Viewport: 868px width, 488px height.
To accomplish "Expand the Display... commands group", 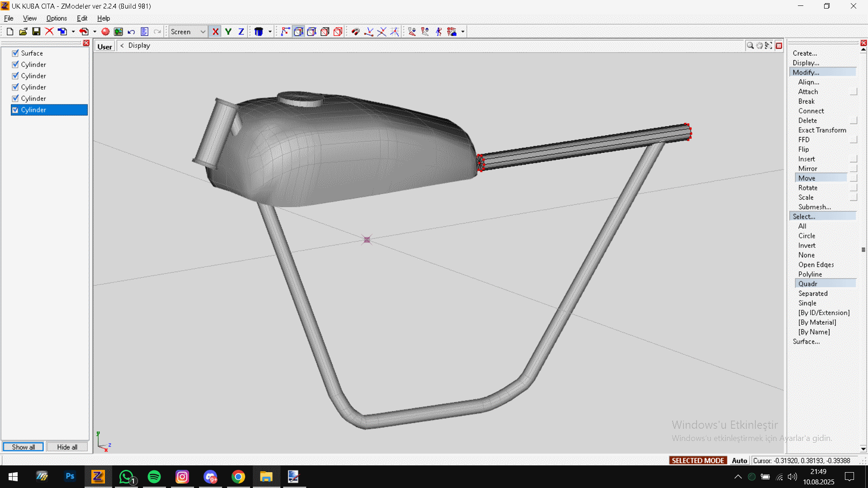I will [806, 63].
